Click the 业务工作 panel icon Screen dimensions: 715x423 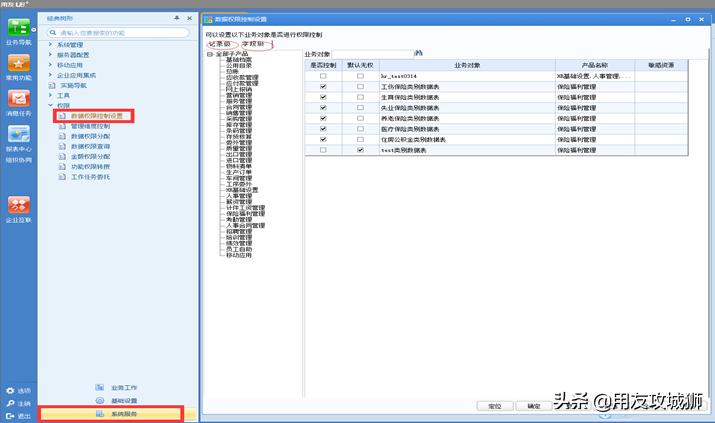(x=99, y=387)
